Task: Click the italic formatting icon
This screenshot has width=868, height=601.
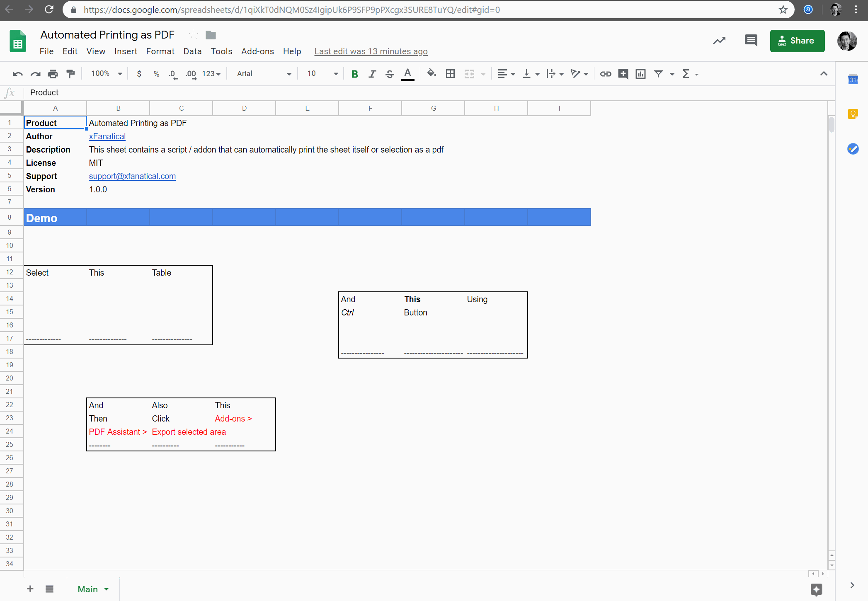Action: (x=371, y=73)
